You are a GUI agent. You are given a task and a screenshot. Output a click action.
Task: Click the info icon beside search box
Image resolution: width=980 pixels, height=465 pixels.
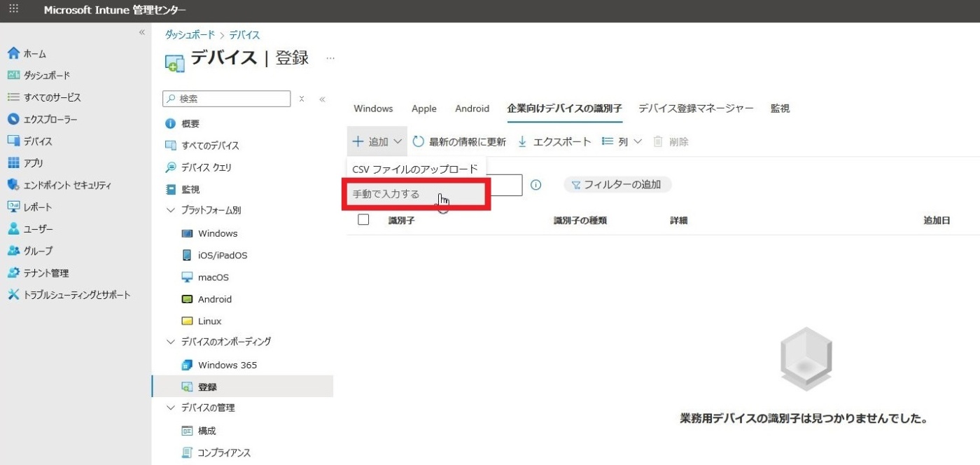point(535,185)
